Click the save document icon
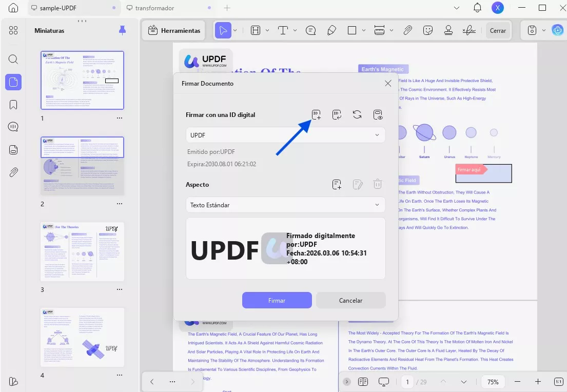Viewport: 567px width, 392px height. point(532,30)
